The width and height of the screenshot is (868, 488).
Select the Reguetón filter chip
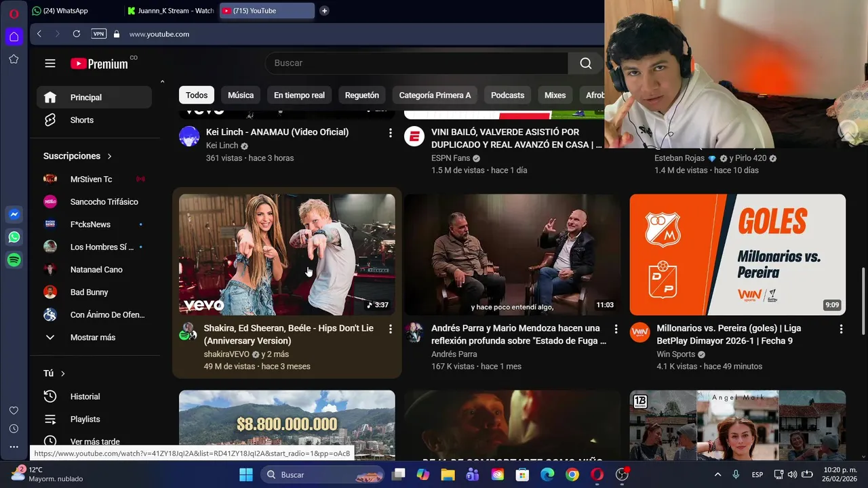pos(362,96)
